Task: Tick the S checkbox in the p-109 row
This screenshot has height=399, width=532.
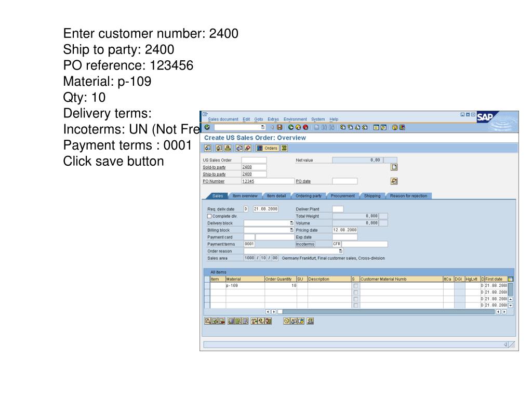Action: [x=355, y=286]
